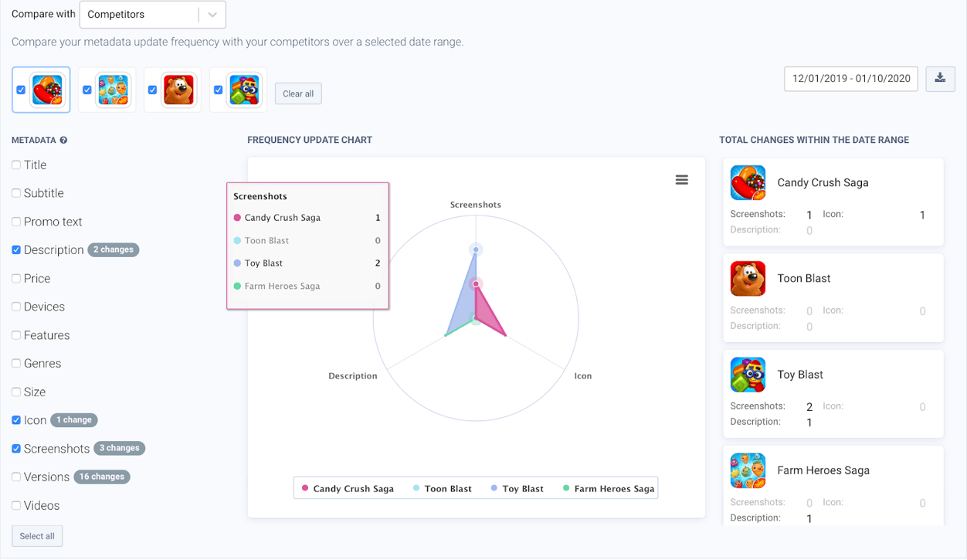Open the date range picker field
Image resolution: width=967 pixels, height=560 pixels.
[850, 79]
